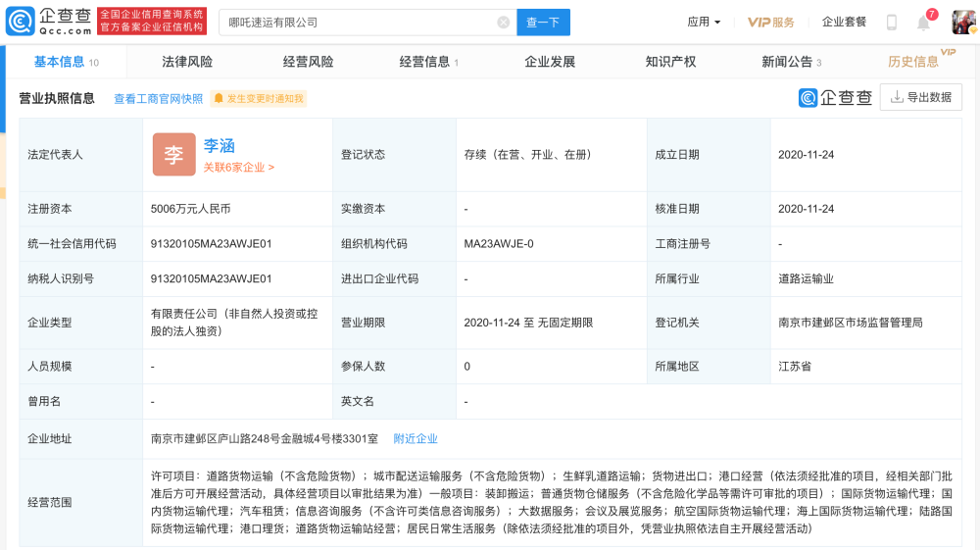Switch to 经营风险 tab
Image resolution: width=980 pixels, height=550 pixels.
tap(308, 62)
